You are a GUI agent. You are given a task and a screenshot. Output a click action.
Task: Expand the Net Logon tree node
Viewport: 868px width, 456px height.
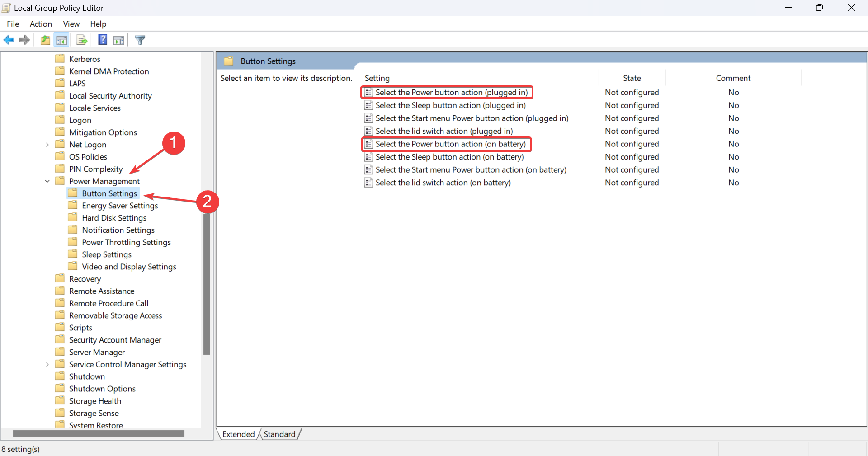(x=47, y=145)
